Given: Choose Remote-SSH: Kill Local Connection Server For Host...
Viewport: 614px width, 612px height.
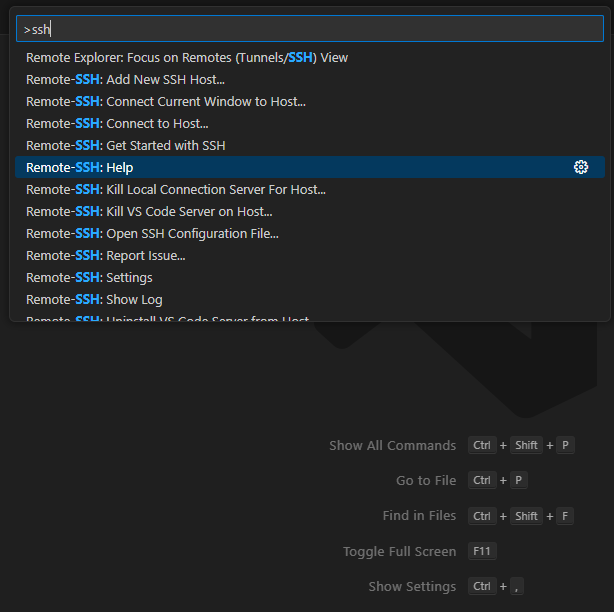Looking at the screenshot, I should 310,190.
